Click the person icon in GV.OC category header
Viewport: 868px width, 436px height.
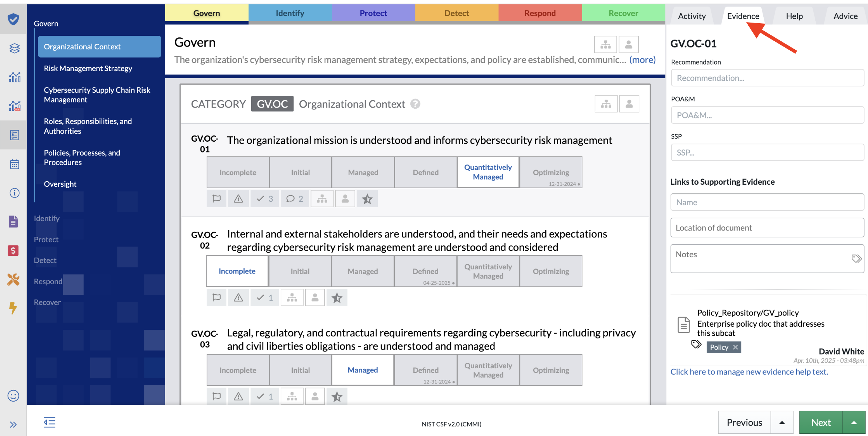point(629,104)
